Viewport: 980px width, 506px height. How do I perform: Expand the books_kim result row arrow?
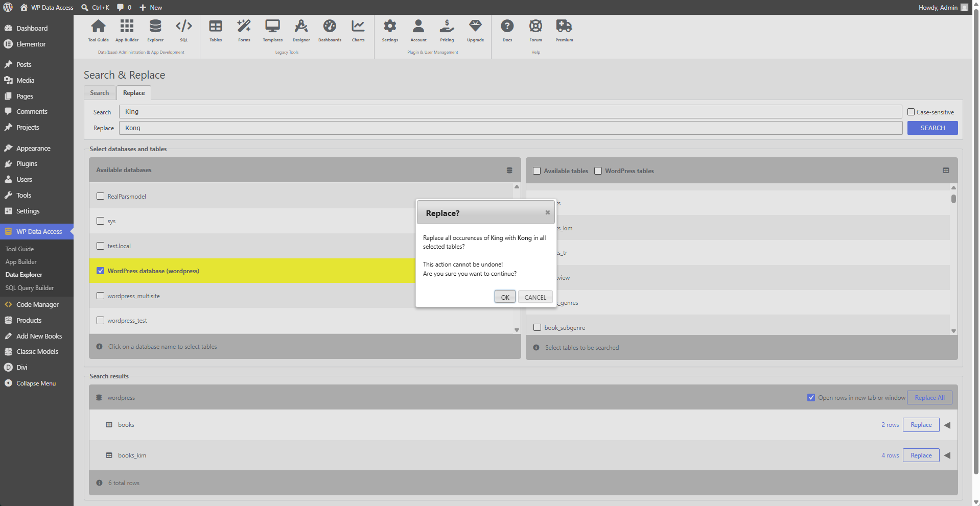tap(947, 455)
